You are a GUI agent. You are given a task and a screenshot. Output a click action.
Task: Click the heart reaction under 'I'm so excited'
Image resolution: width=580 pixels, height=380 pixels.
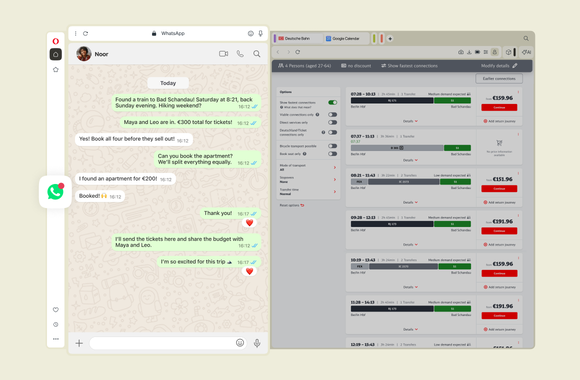249,271
